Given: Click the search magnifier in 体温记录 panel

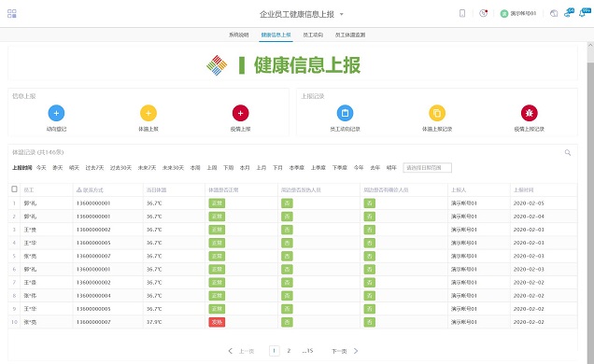Looking at the screenshot, I should coord(568,152).
